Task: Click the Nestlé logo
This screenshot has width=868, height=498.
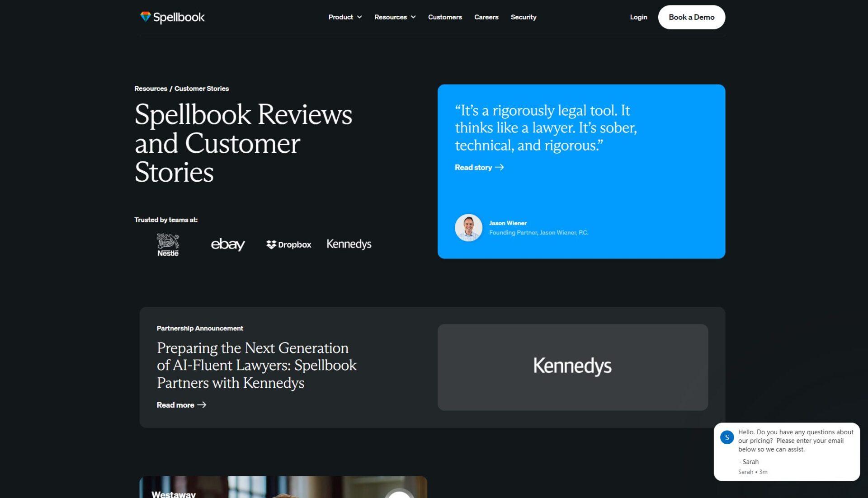Action: click(168, 244)
